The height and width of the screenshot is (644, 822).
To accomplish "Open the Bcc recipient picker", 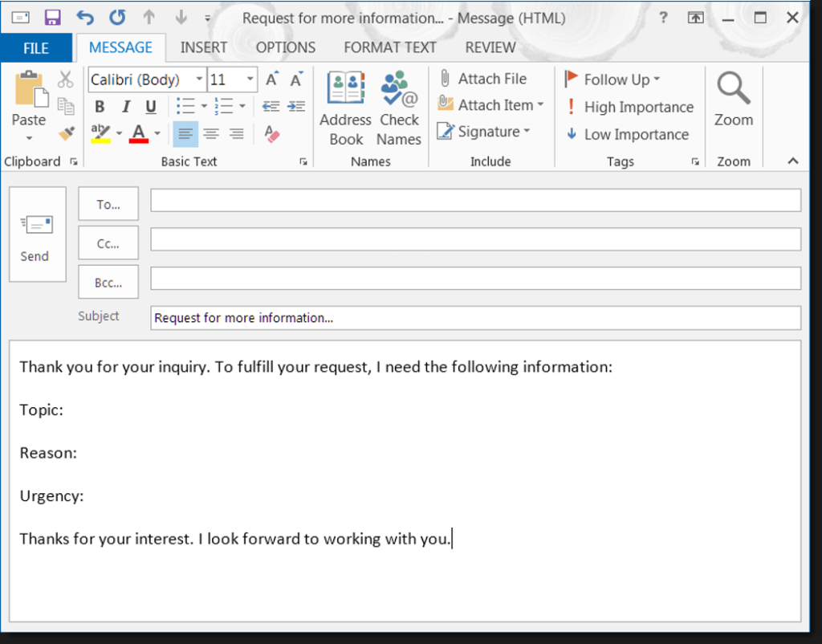I will coord(108,282).
